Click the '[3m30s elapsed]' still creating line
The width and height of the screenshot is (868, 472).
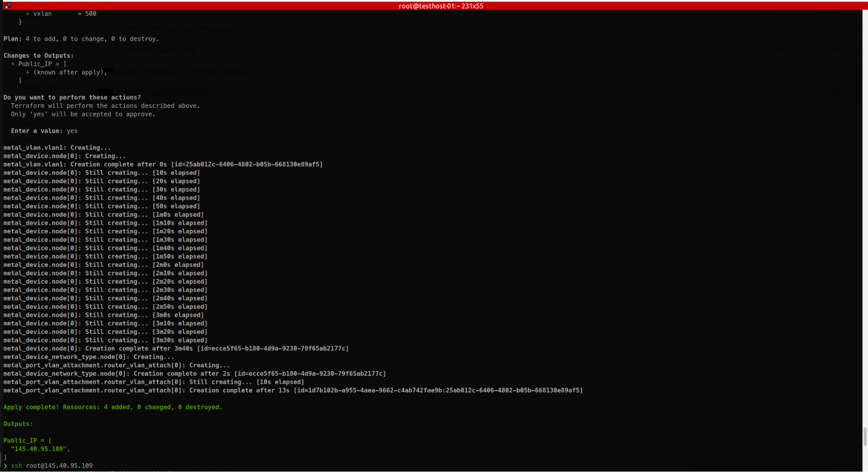pyautogui.click(x=106, y=340)
